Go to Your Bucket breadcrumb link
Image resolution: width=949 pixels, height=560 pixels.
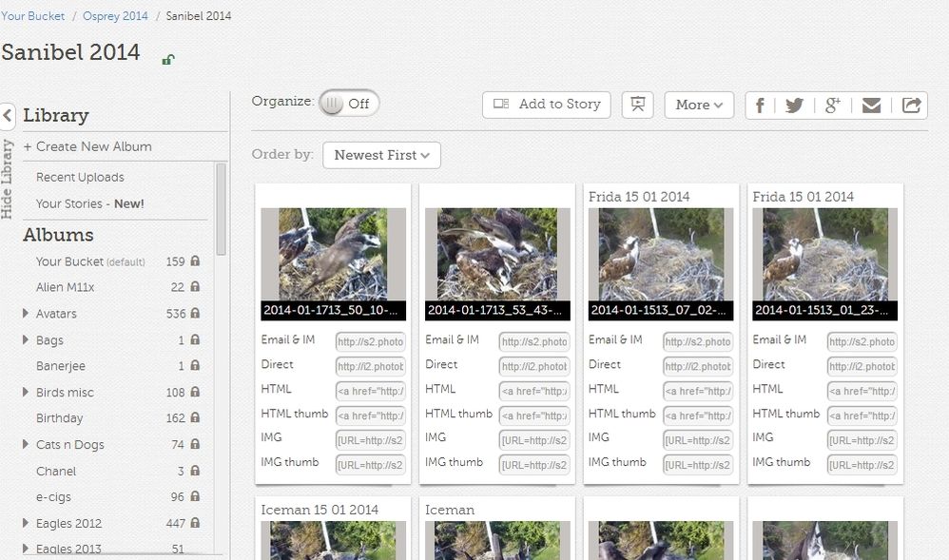pyautogui.click(x=32, y=16)
